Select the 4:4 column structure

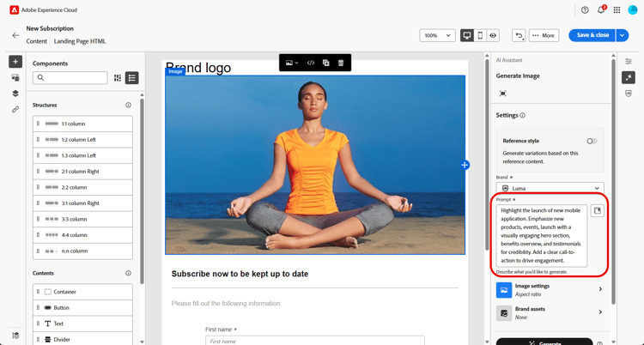(82, 235)
